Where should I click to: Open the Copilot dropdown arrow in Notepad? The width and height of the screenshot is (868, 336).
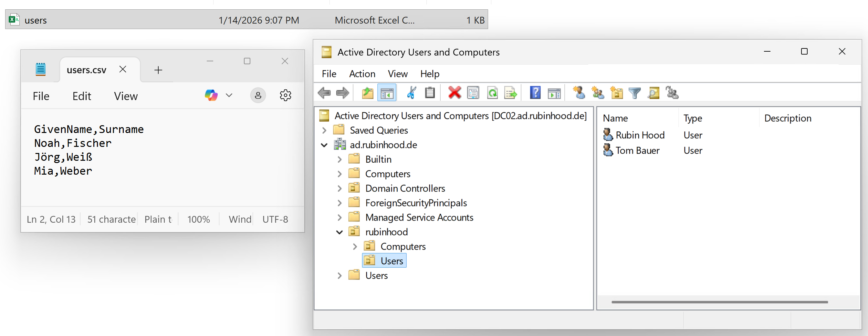[229, 96]
